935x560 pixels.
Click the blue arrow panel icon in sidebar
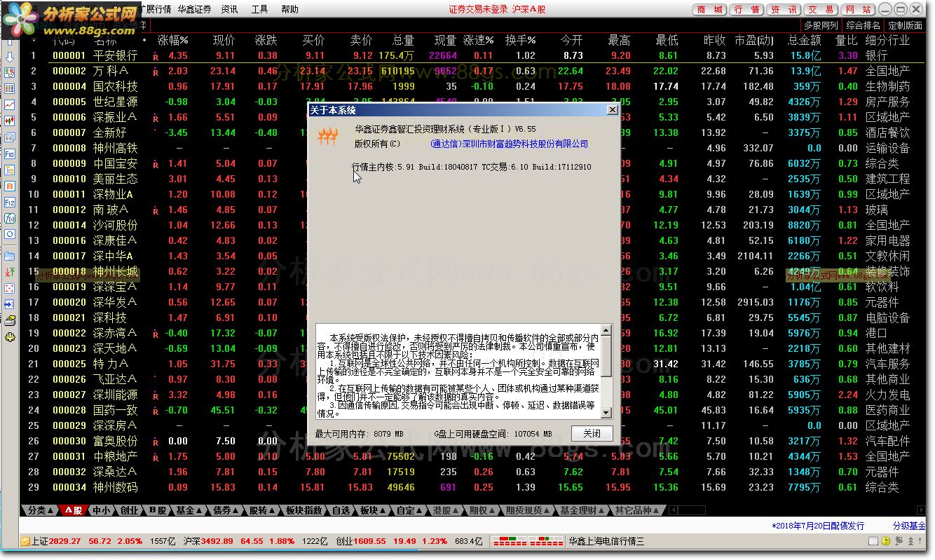tap(9, 304)
